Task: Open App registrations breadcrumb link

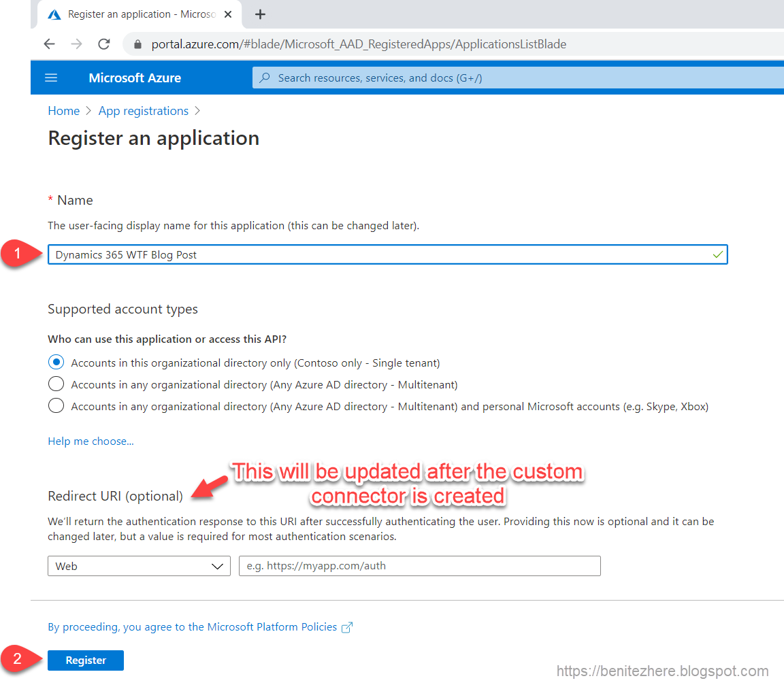Action: tap(144, 111)
